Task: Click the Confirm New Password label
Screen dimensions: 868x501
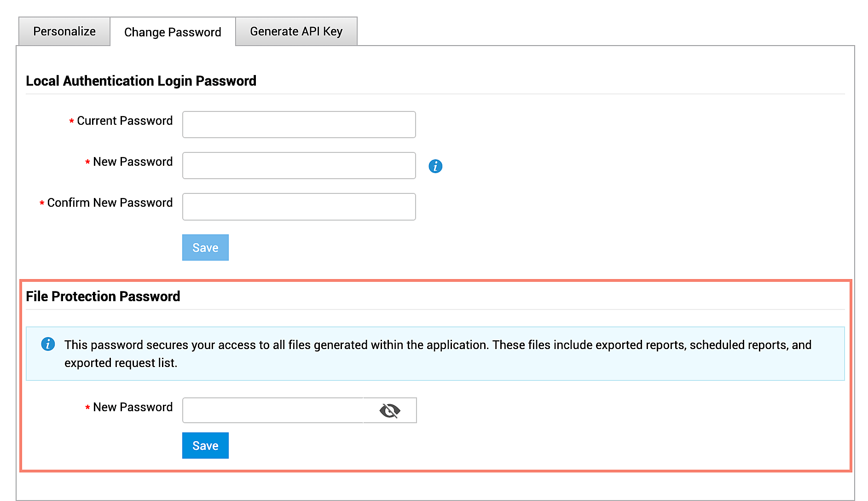Action: 110,203
